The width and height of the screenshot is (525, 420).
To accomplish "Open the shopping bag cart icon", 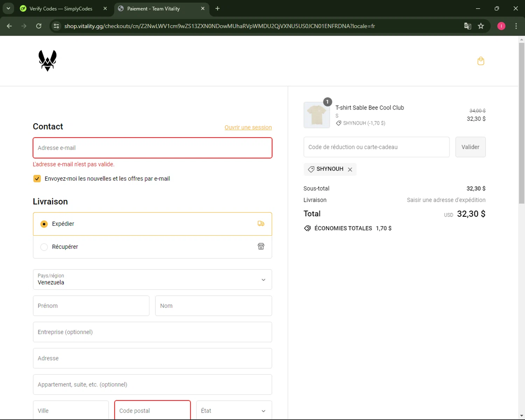I will point(481,61).
